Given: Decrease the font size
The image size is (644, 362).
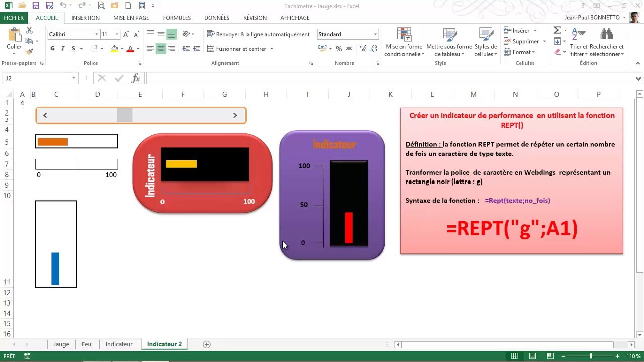Looking at the screenshot, I should coord(136,34).
